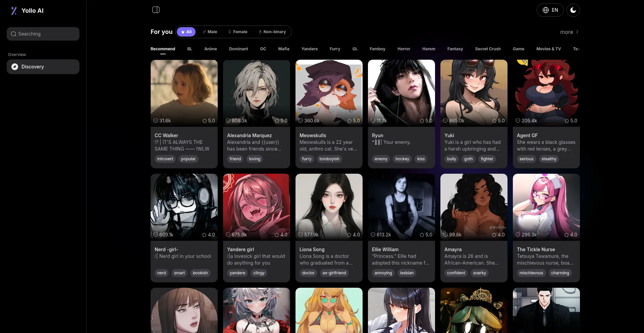Switch theme with the moon icon
644x333 pixels.
[573, 10]
